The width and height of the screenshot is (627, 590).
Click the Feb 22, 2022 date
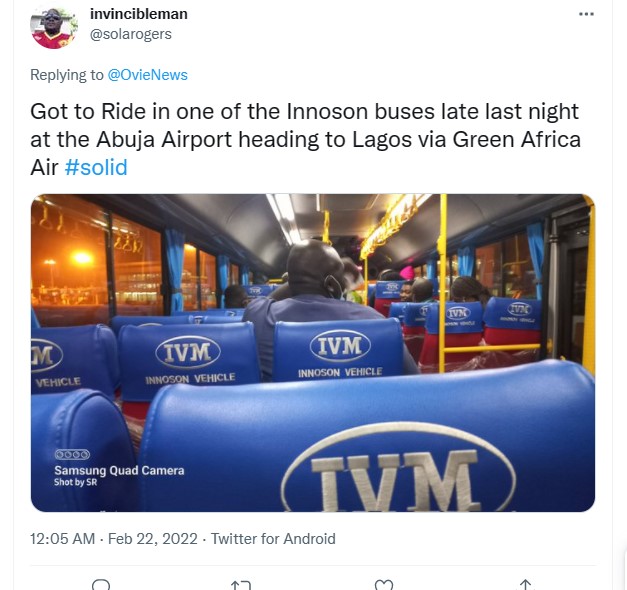[x=153, y=539]
